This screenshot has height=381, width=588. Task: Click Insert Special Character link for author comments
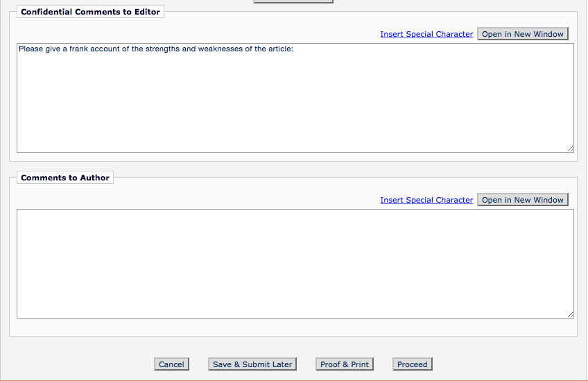coord(426,200)
